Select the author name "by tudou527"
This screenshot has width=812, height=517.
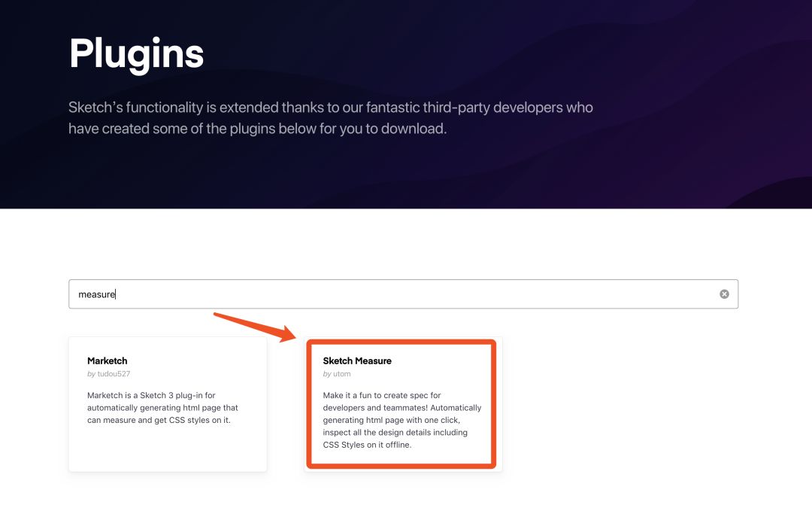tap(109, 374)
